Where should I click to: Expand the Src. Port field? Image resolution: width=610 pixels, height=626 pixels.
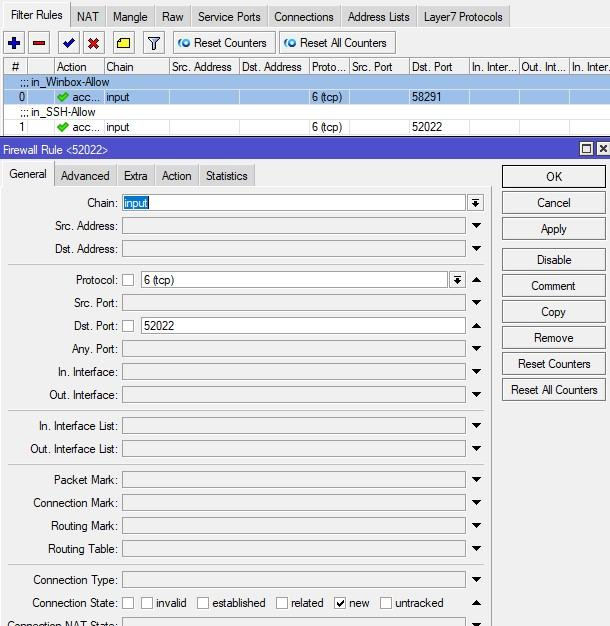[x=476, y=303]
